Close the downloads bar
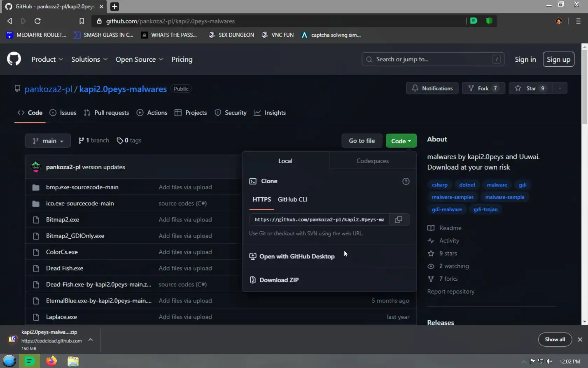Viewport: 588px width, 368px height. pyautogui.click(x=580, y=339)
